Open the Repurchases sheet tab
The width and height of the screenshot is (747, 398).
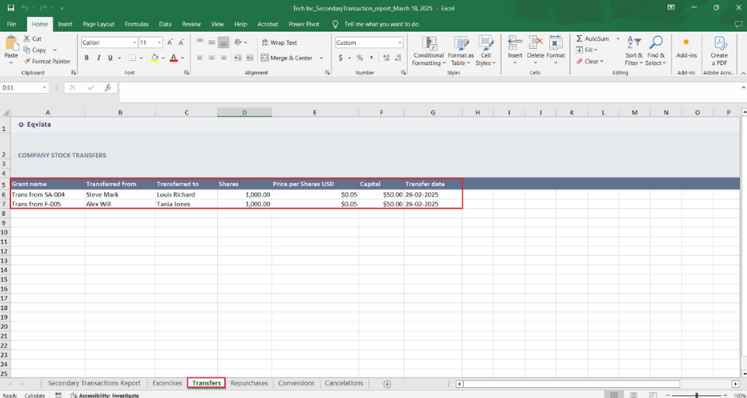coord(249,383)
